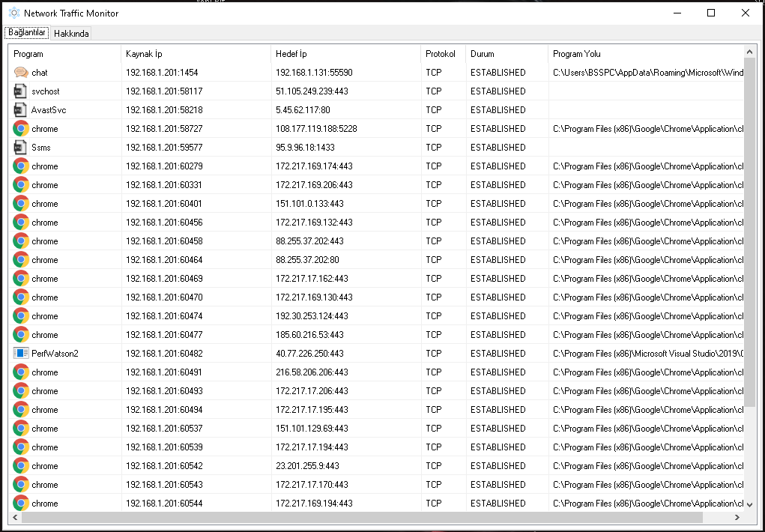Click the Ssms program icon
This screenshot has height=532, width=765.
coord(20,148)
